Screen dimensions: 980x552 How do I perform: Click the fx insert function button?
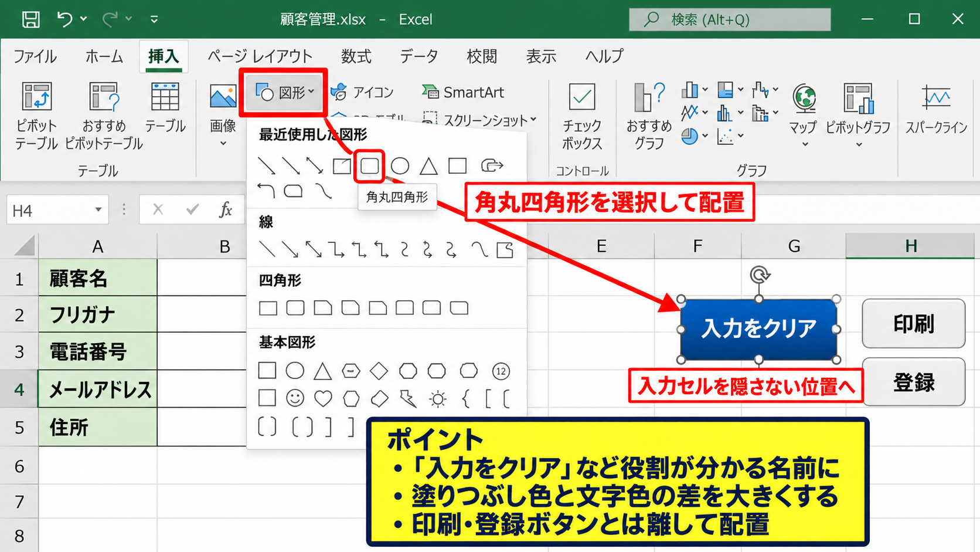tap(225, 209)
